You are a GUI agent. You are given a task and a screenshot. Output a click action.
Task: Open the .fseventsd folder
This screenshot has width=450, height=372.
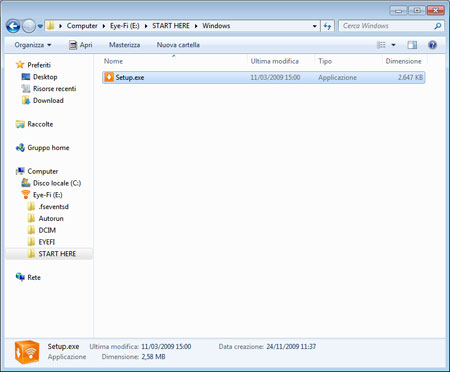(x=53, y=207)
